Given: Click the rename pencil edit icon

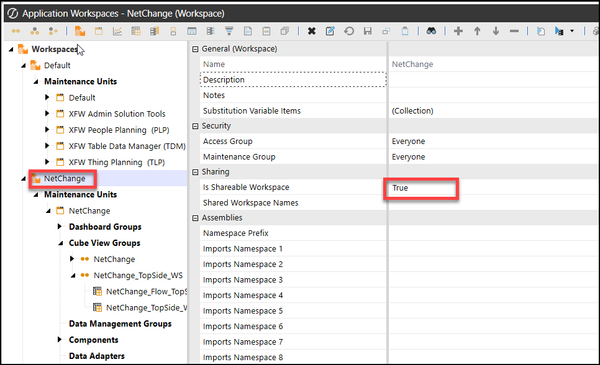Looking at the screenshot, I should pos(330,31).
